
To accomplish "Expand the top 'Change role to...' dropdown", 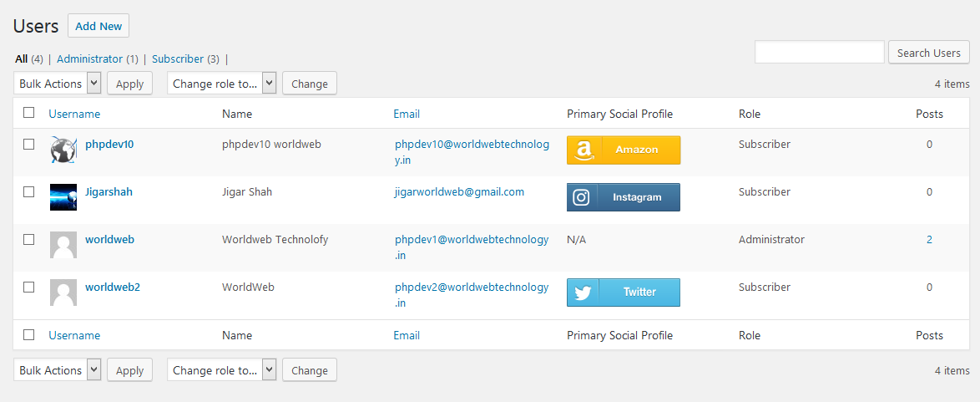I will tap(221, 84).
